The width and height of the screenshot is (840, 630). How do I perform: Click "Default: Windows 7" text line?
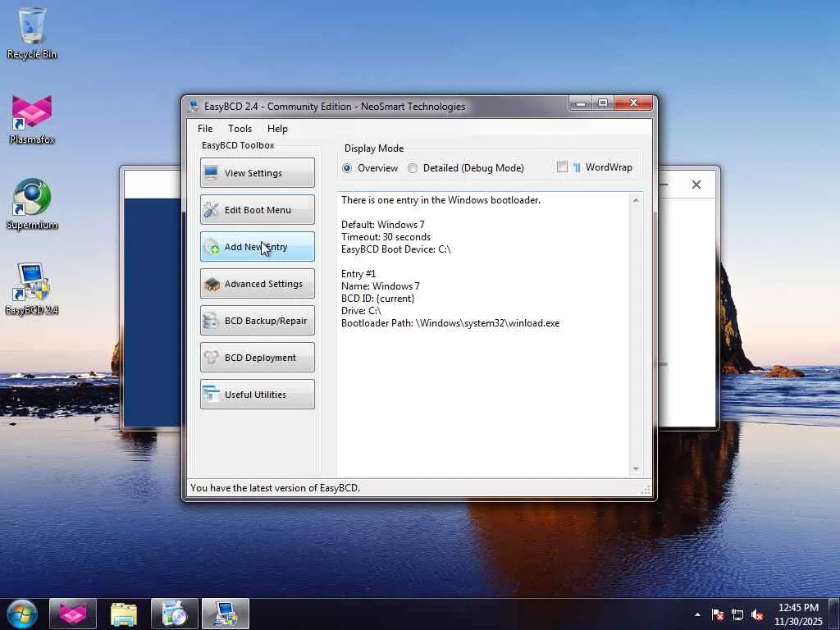pyautogui.click(x=382, y=225)
